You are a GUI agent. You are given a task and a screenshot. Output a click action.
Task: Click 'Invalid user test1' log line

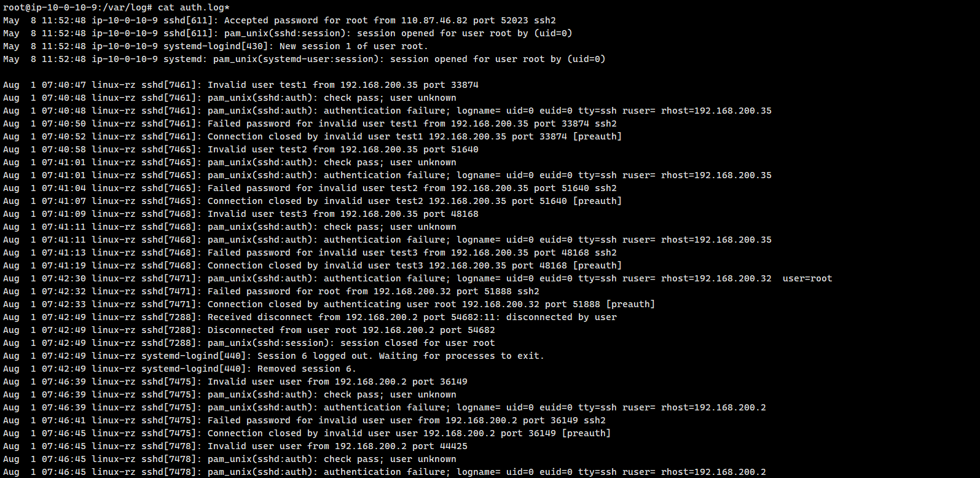(x=241, y=85)
